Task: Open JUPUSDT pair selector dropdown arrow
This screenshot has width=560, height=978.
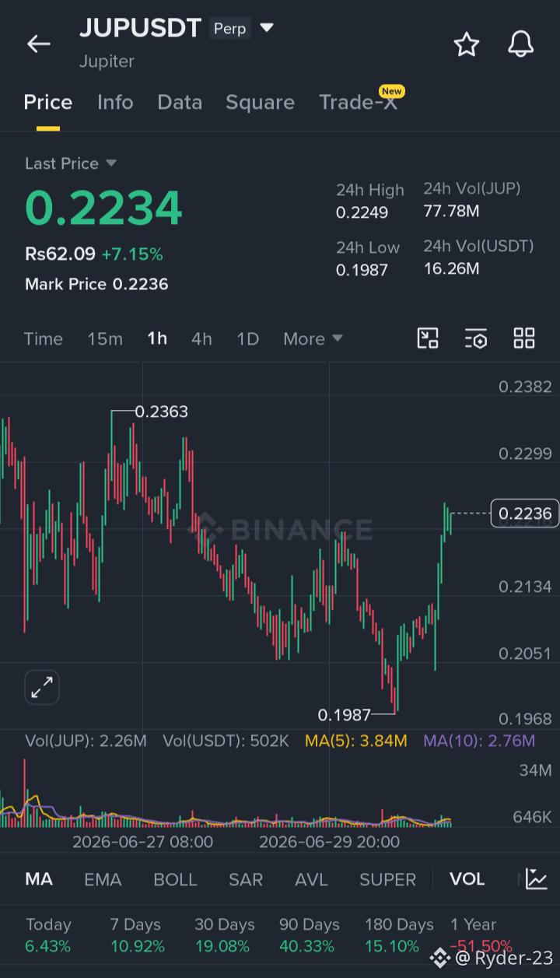Action: 267,28
